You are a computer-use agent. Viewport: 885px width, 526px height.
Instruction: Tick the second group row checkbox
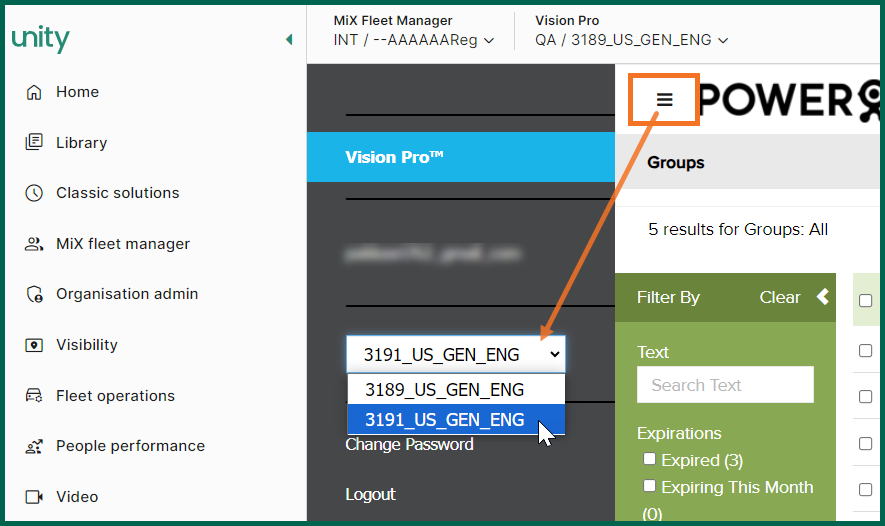click(x=865, y=396)
